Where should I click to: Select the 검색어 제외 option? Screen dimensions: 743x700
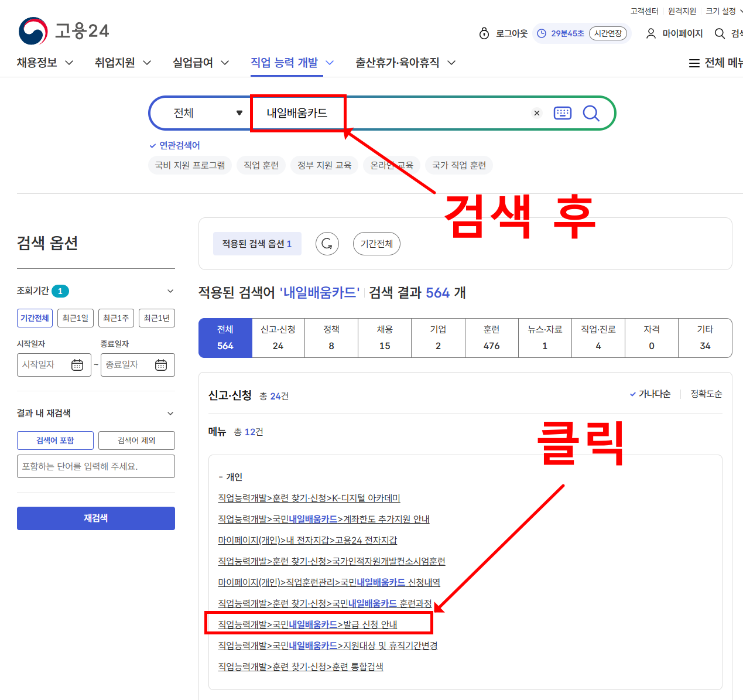[136, 440]
